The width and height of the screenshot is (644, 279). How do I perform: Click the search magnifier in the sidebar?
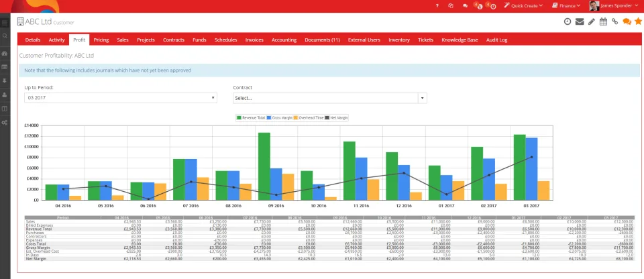tap(5, 36)
